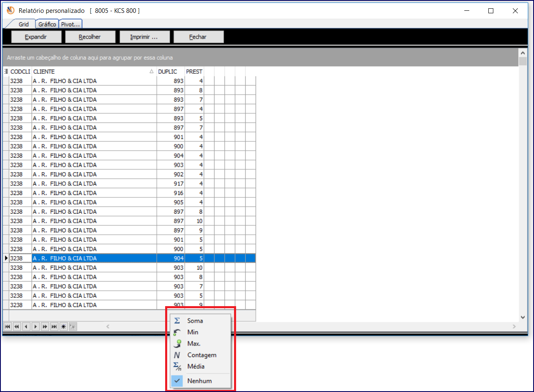Screen dimensions: 534x392
Task: Click the go-to-bookmark navigator button
Action: (x=73, y=327)
